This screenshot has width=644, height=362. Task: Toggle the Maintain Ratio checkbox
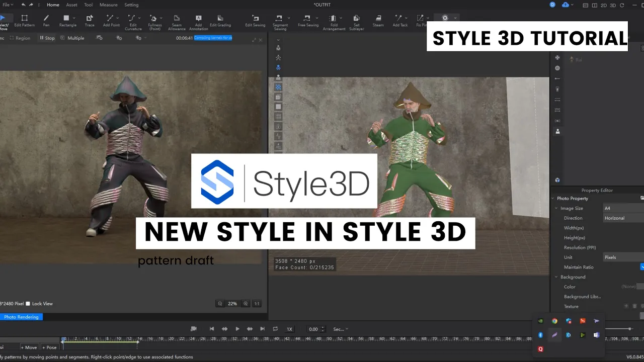642,267
